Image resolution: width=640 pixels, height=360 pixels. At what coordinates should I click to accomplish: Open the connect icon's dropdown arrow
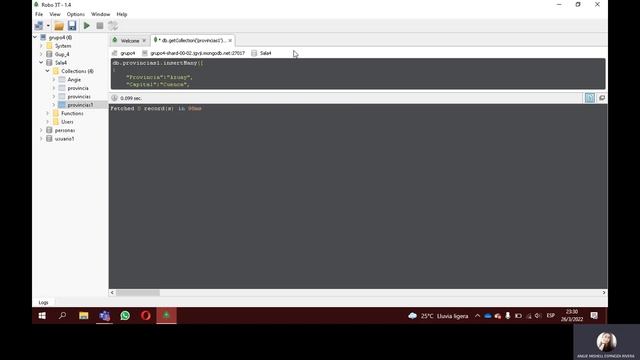[48, 26]
